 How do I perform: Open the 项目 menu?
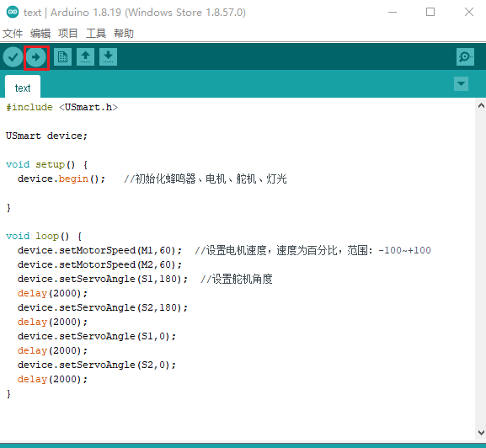coord(68,33)
